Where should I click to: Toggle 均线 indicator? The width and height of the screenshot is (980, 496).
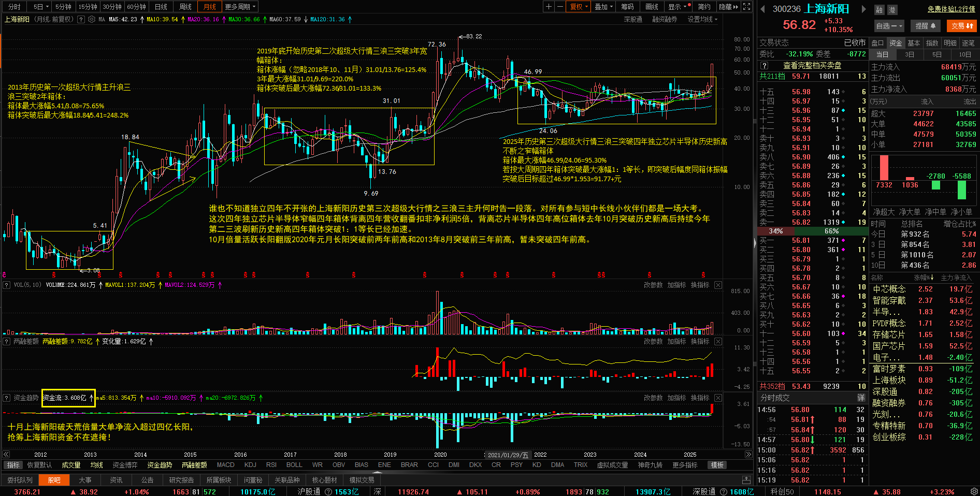(96, 465)
